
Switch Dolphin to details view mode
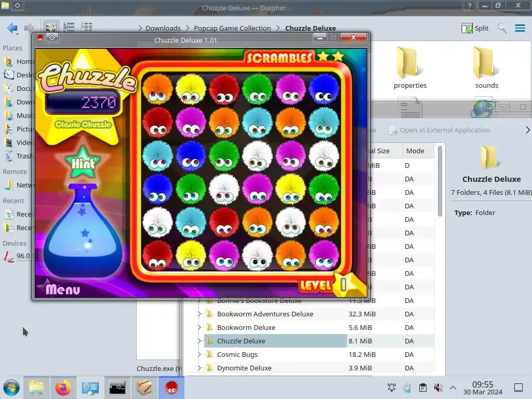click(x=87, y=27)
